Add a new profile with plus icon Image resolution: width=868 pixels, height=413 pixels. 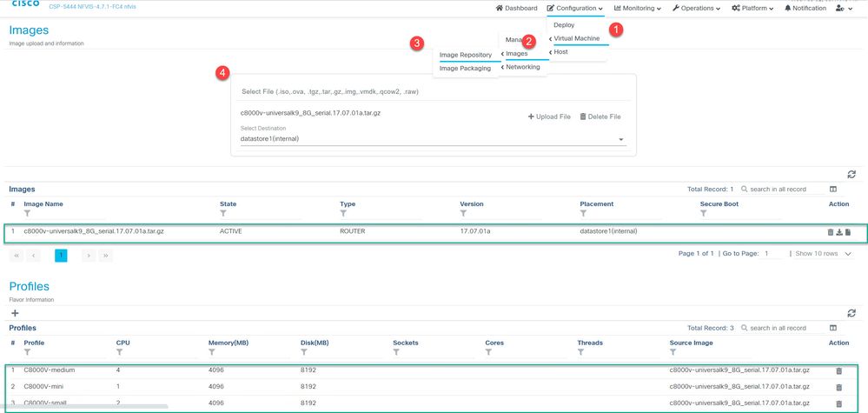[x=15, y=313]
